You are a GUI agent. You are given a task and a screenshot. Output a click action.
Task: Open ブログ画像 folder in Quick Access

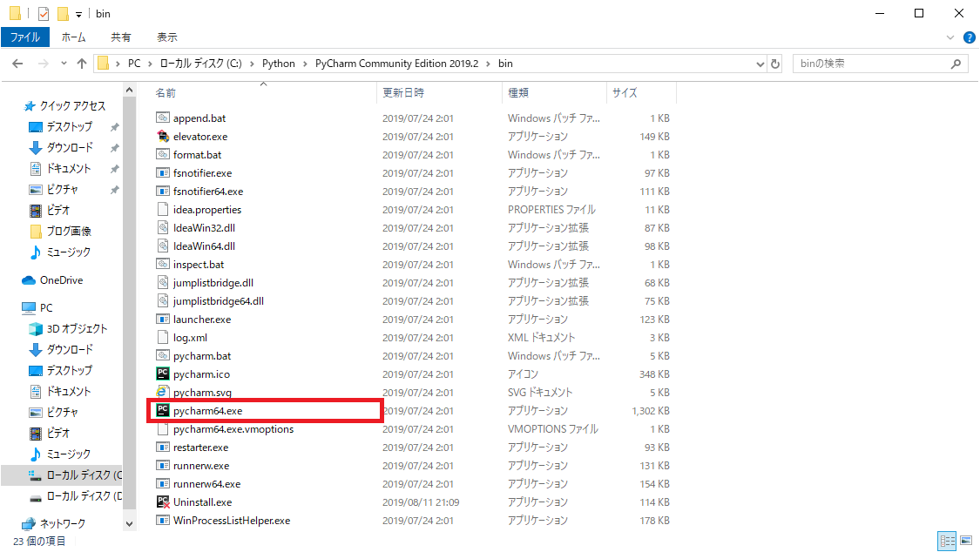point(61,231)
